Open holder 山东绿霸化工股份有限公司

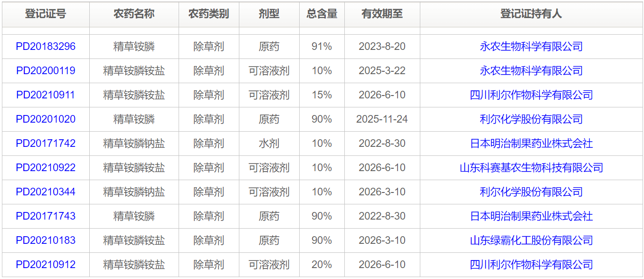[x=531, y=241]
